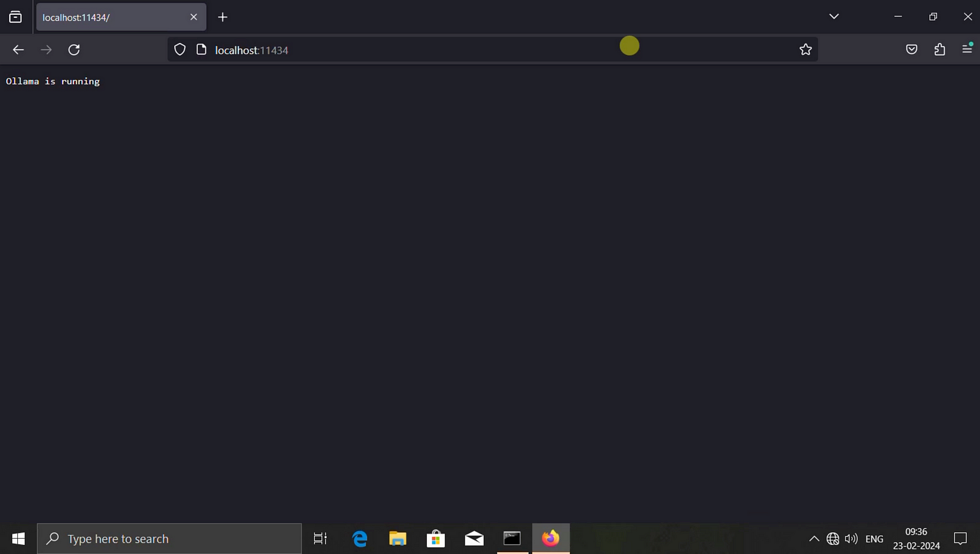
Task: Toggle the ENG input language indicator
Action: pyautogui.click(x=874, y=539)
